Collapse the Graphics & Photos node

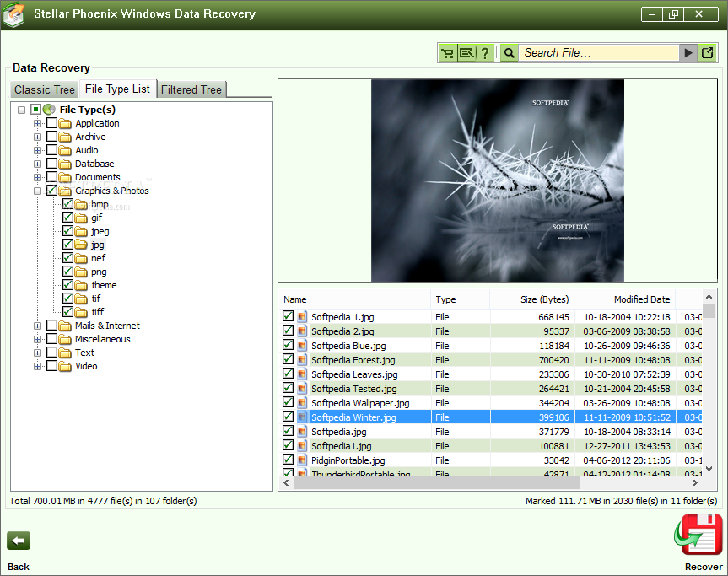[37, 191]
